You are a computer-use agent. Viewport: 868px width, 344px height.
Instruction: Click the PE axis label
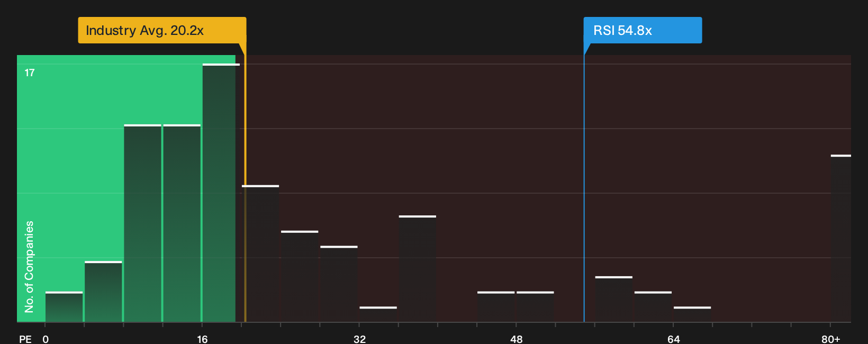[25, 339]
